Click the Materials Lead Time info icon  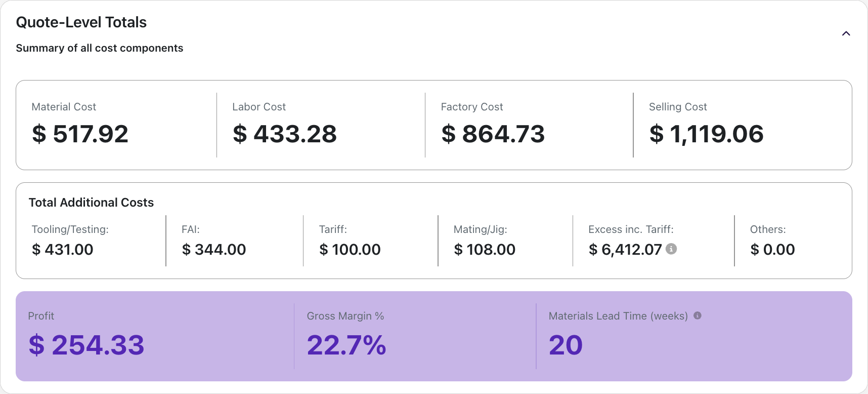pos(698,316)
